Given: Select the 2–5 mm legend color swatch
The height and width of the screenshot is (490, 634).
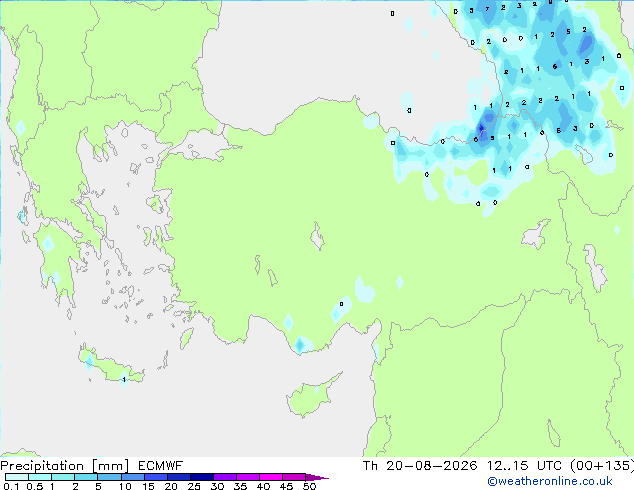Looking at the screenshot, I should (86, 477).
